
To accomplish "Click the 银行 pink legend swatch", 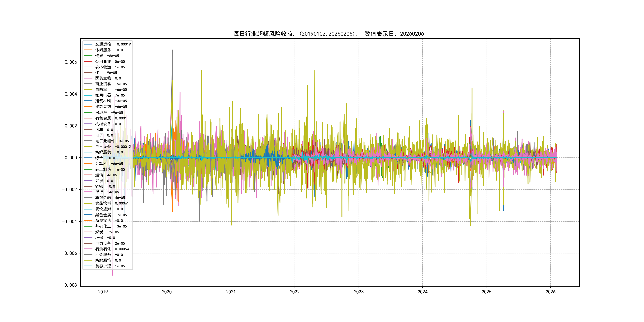I will point(88,192).
